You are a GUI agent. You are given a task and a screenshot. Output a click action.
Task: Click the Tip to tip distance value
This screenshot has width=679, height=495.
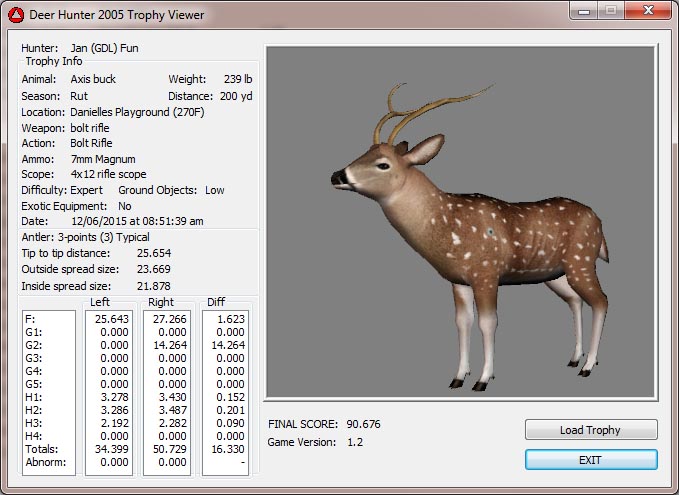click(153, 253)
